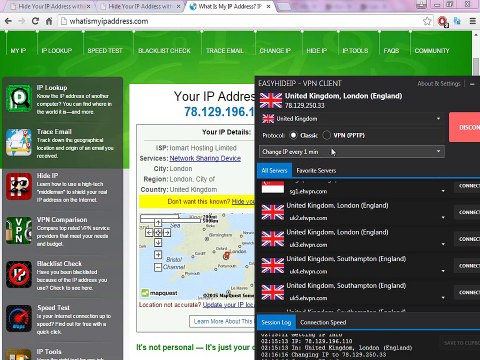Switch to the Favorite Servers tab

tap(316, 171)
